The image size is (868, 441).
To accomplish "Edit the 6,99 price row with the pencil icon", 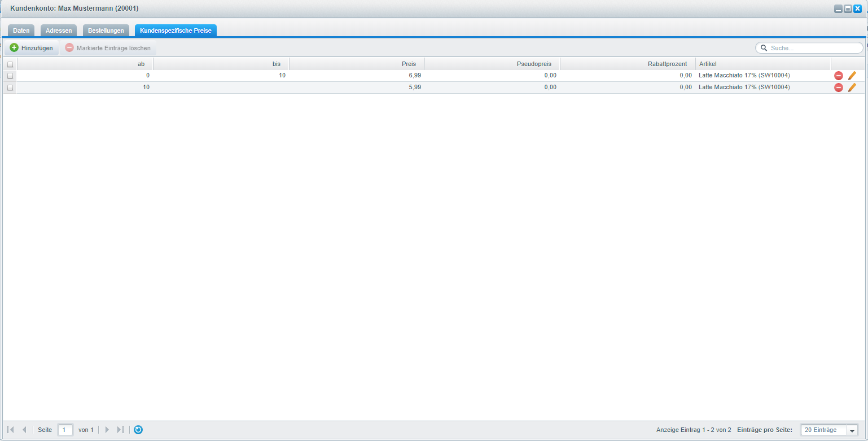I will [x=852, y=76].
